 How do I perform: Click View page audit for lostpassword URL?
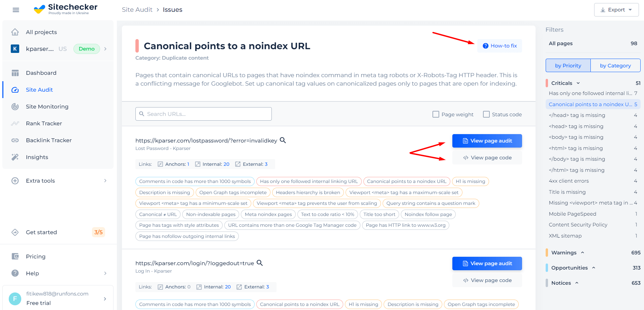pyautogui.click(x=487, y=141)
